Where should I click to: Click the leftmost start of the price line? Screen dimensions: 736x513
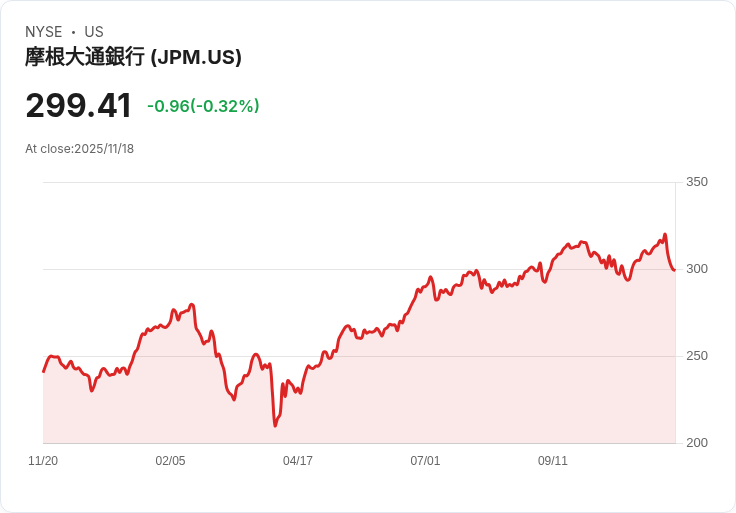pyautogui.click(x=43, y=372)
